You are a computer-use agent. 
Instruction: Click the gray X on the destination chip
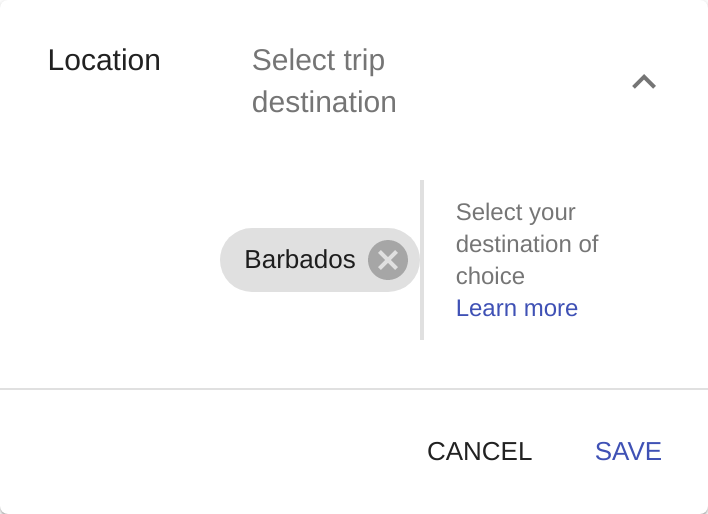387,260
